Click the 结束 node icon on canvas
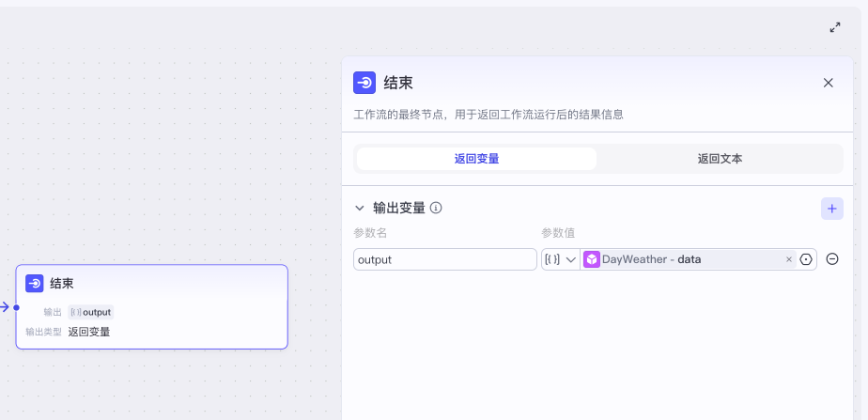 pos(35,283)
